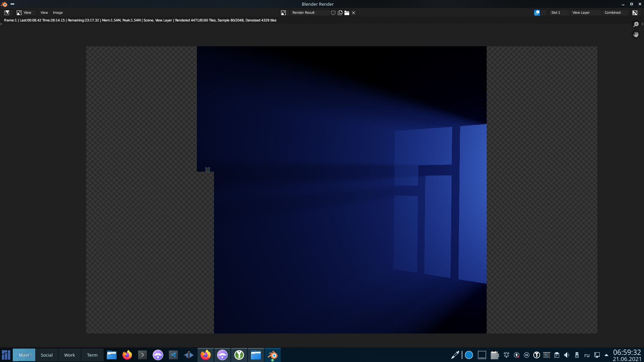Switch to the running file manager window
This screenshot has width=644, height=362.
click(256, 355)
